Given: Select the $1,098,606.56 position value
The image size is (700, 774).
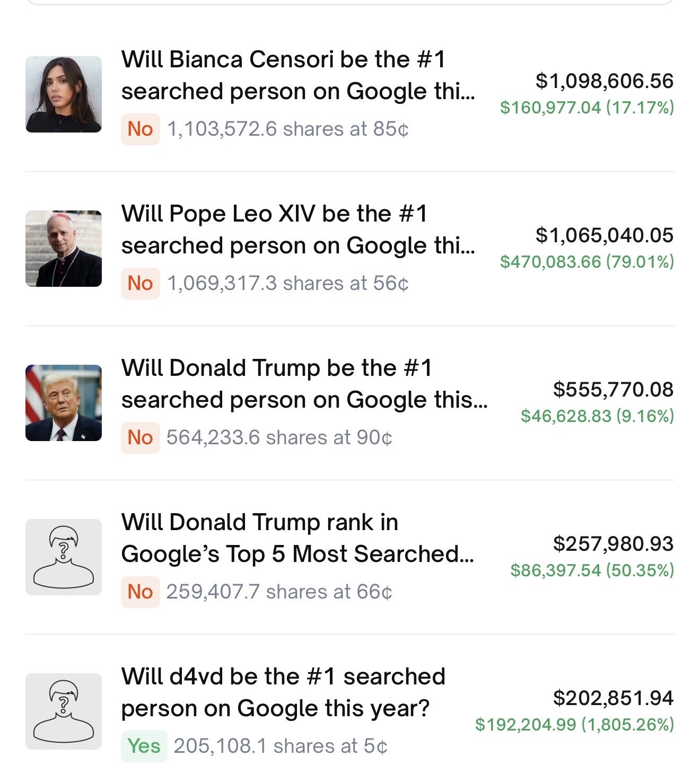Looking at the screenshot, I should click(x=604, y=81).
